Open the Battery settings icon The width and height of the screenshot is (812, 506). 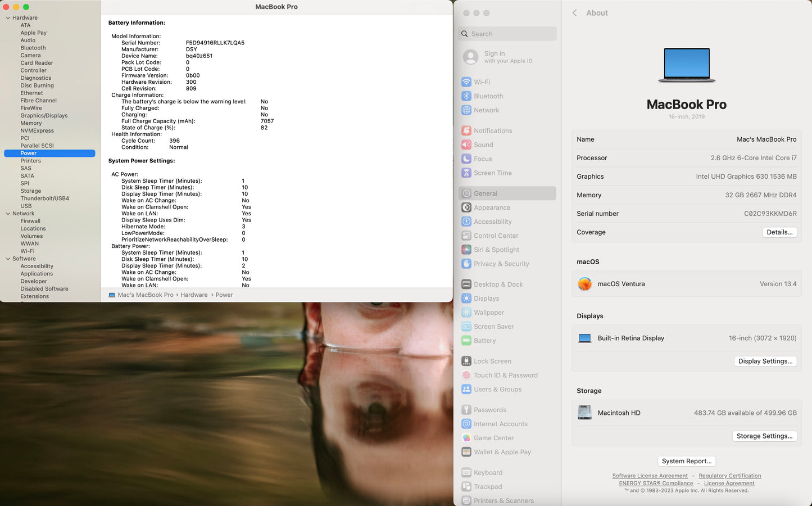tap(466, 341)
